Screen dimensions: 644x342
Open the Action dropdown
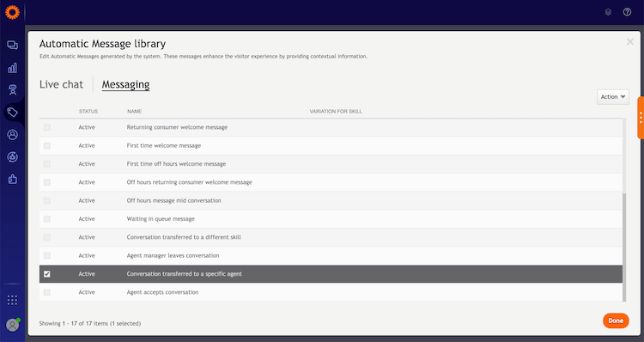[613, 97]
